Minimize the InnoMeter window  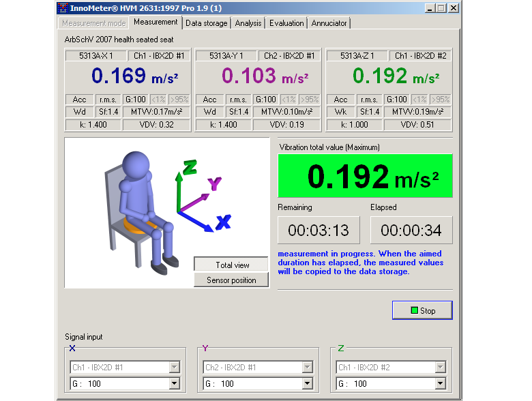(429, 8)
